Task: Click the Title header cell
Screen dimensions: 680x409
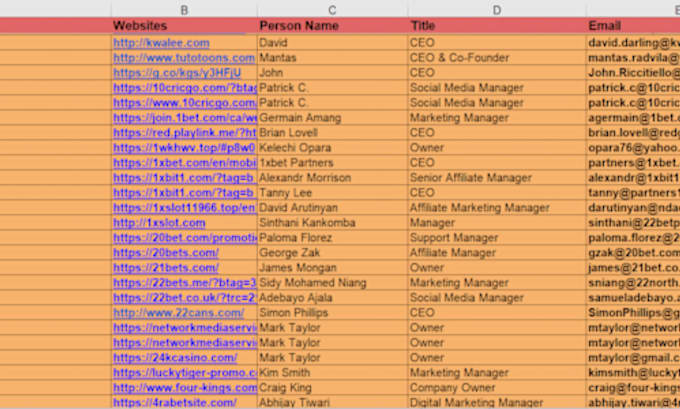Action: coord(497,26)
